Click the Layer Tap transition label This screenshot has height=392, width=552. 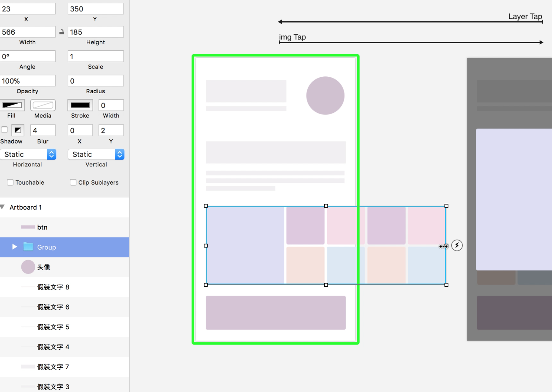pyautogui.click(x=525, y=16)
